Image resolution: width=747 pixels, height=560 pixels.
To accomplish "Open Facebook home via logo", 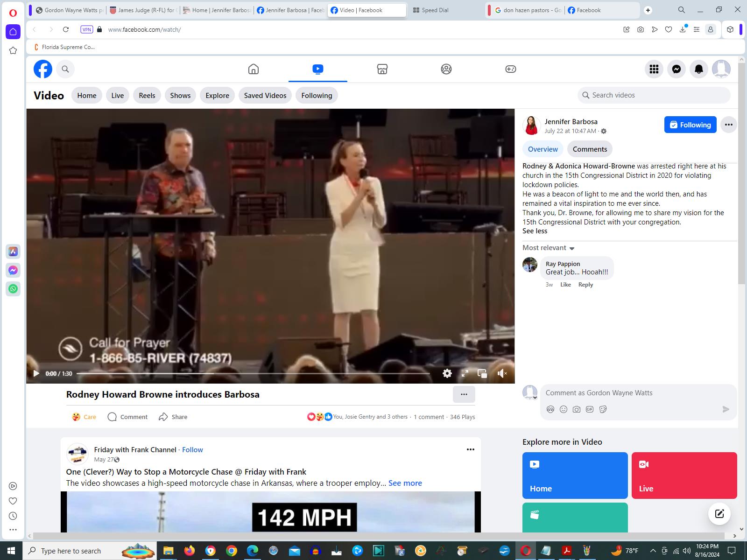I will pos(43,69).
